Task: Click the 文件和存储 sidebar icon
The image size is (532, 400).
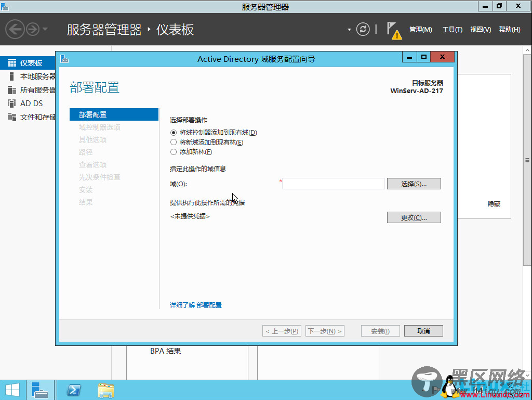Action: click(12, 117)
